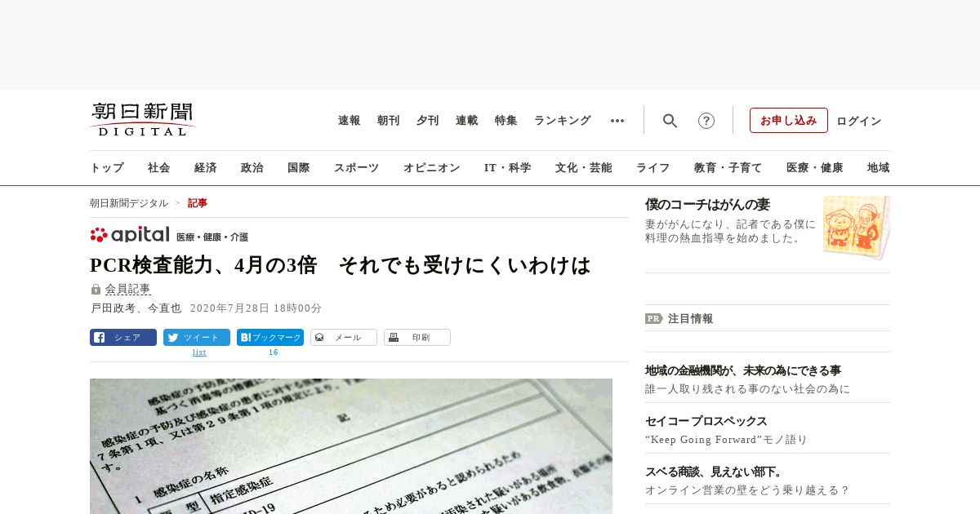The image size is (980, 514).
Task: Click 医療・健康・介護 category label
Action: pyautogui.click(x=212, y=237)
